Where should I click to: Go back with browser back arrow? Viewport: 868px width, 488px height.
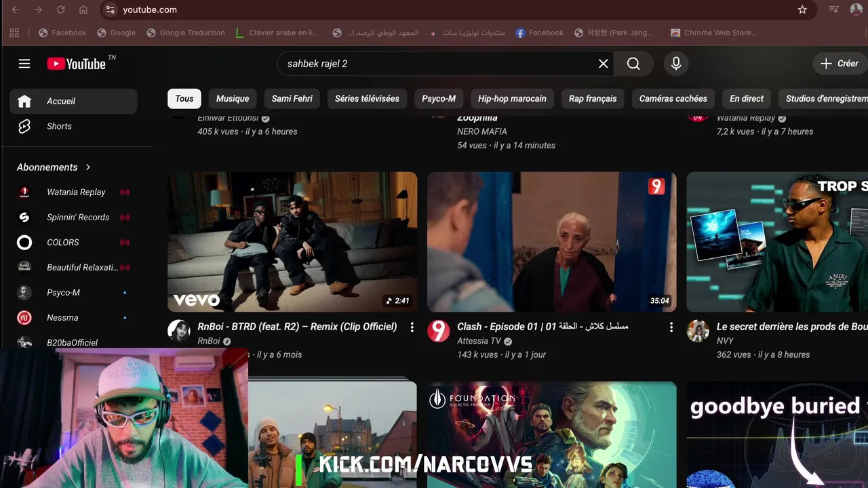tap(16, 9)
